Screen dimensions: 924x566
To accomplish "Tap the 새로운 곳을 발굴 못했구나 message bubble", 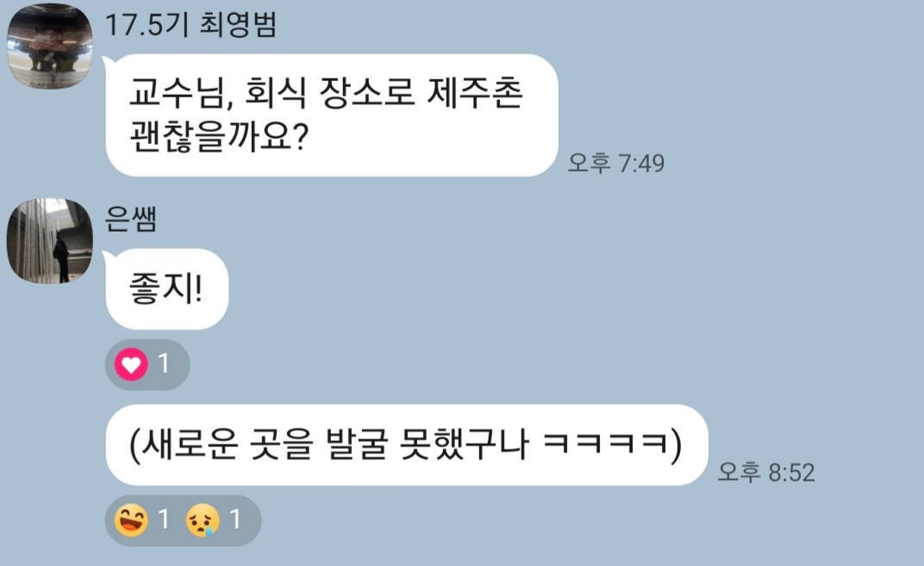I will click(x=407, y=445).
